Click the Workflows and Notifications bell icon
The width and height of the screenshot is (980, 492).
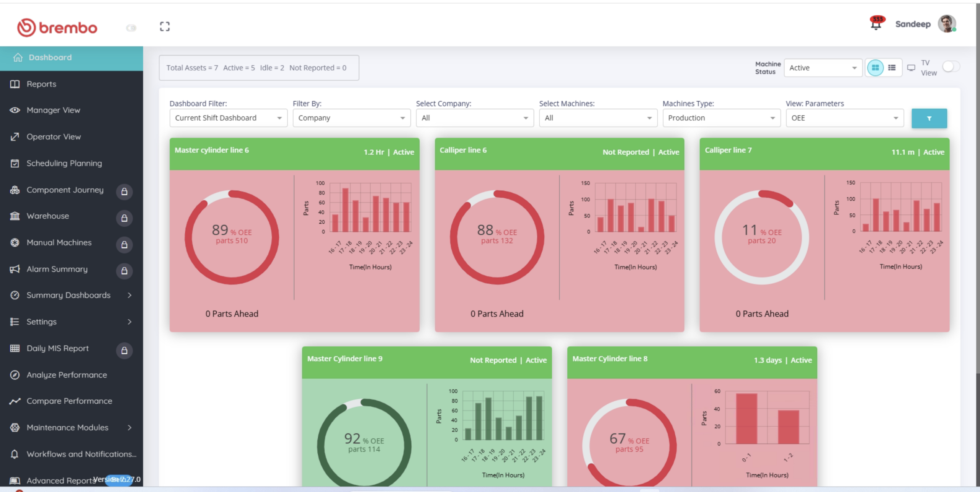pos(15,454)
